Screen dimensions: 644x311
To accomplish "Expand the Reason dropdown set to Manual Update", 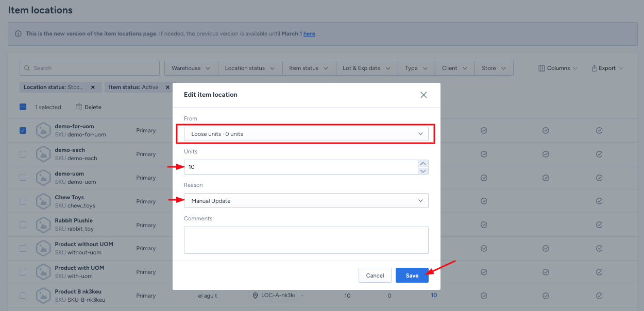I will coord(306,201).
